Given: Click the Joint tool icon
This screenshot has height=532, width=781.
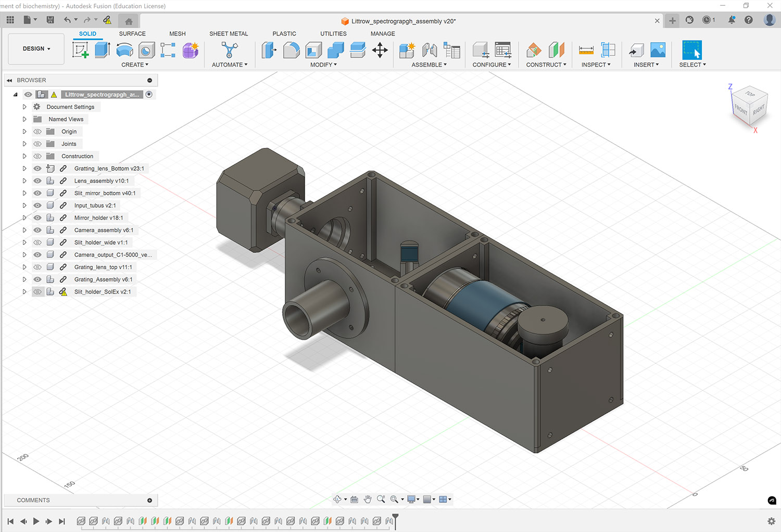Looking at the screenshot, I should 430,50.
